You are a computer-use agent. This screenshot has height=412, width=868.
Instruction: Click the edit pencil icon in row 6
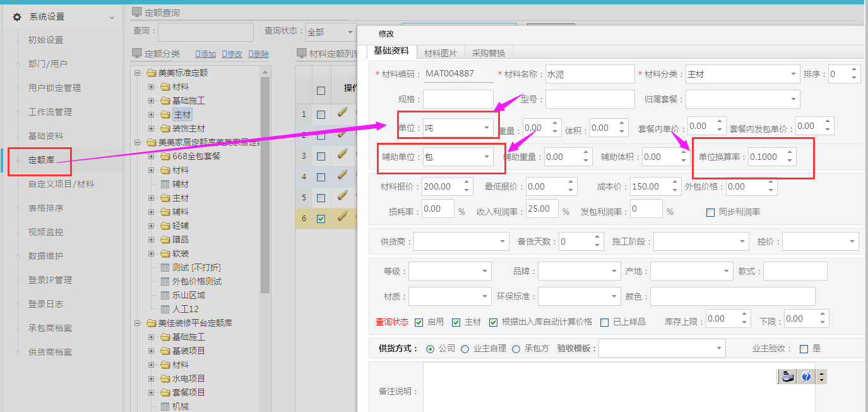pyautogui.click(x=343, y=217)
